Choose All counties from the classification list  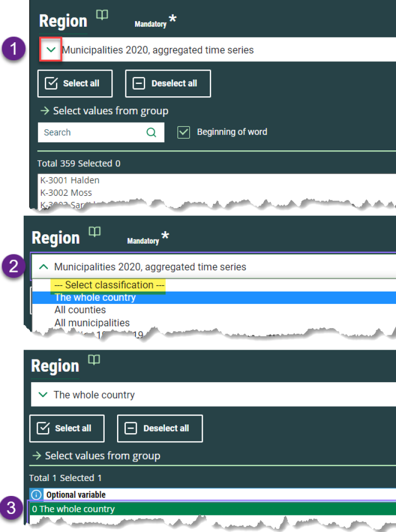click(80, 310)
